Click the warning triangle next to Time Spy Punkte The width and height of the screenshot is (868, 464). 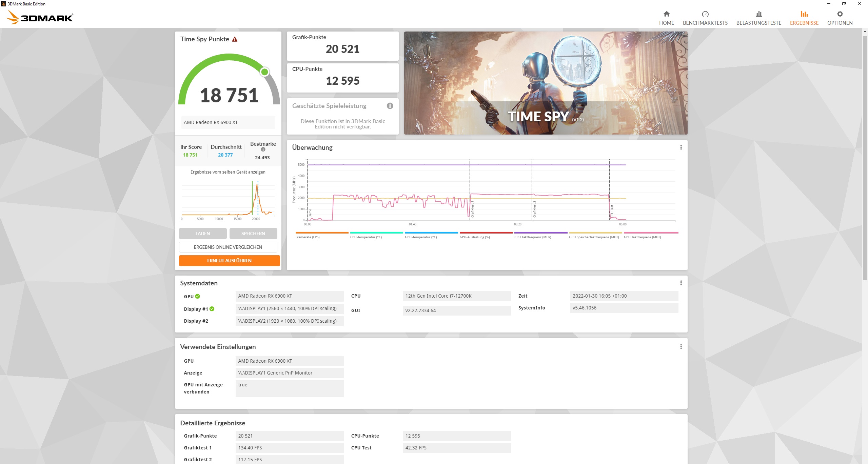click(x=234, y=39)
